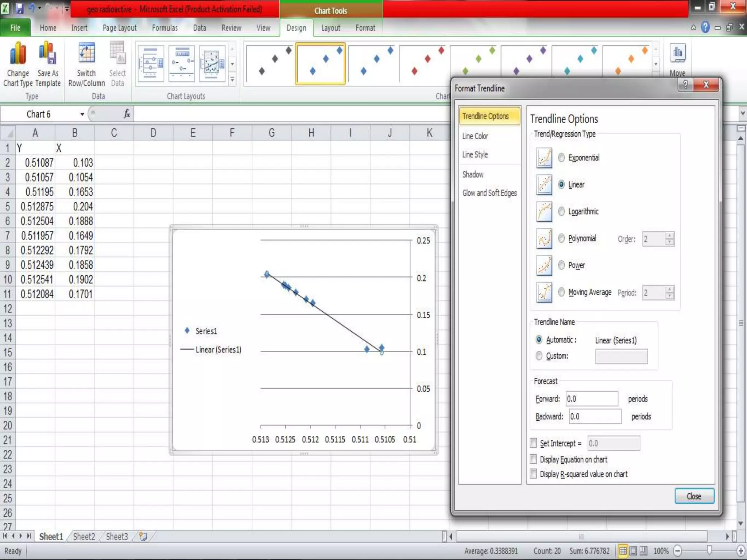Enable Display Equation on chart checkbox

click(533, 459)
